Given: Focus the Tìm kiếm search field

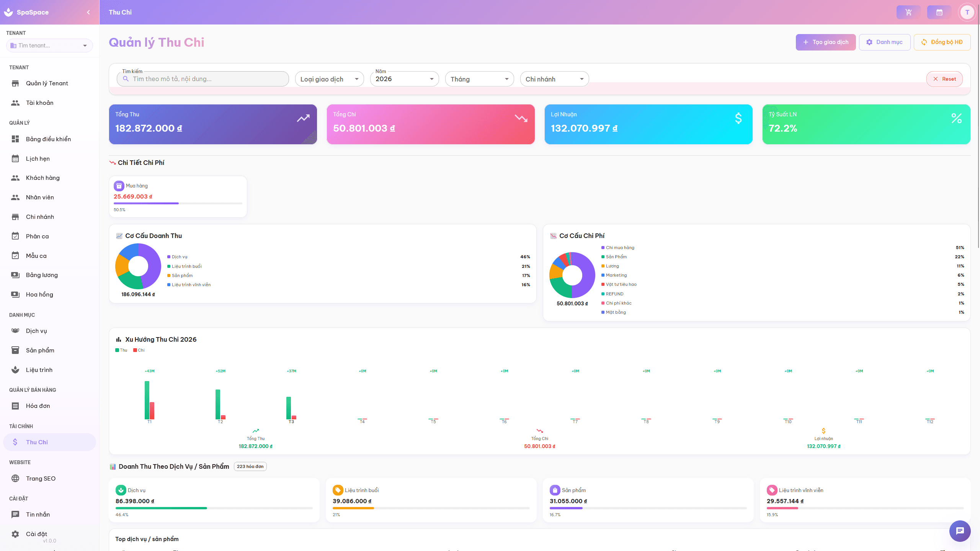Looking at the screenshot, I should pos(207,79).
